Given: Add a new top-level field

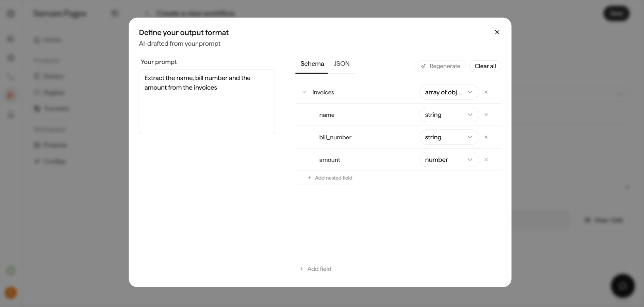Looking at the screenshot, I should tap(315, 269).
